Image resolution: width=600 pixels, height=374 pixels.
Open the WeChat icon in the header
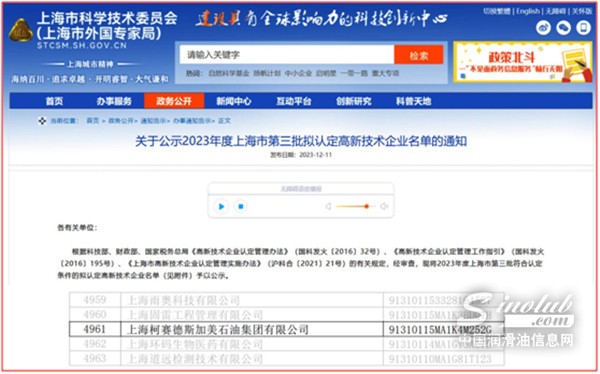[563, 28]
